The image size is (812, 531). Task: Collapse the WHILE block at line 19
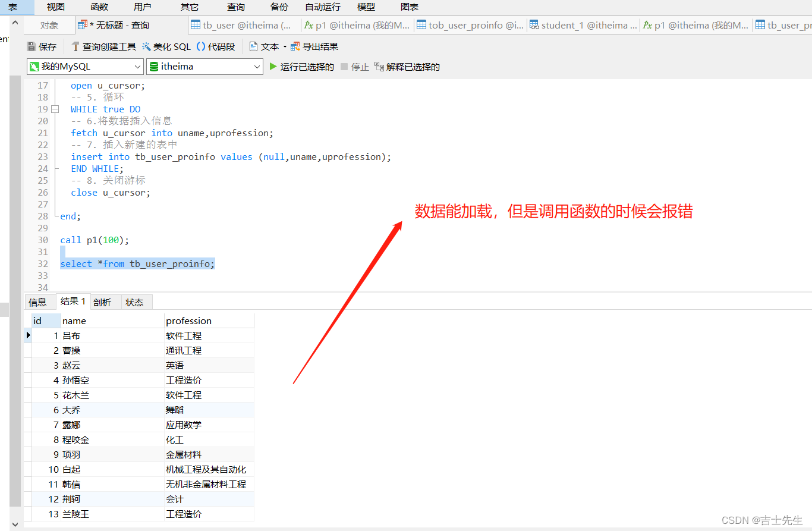click(55, 109)
